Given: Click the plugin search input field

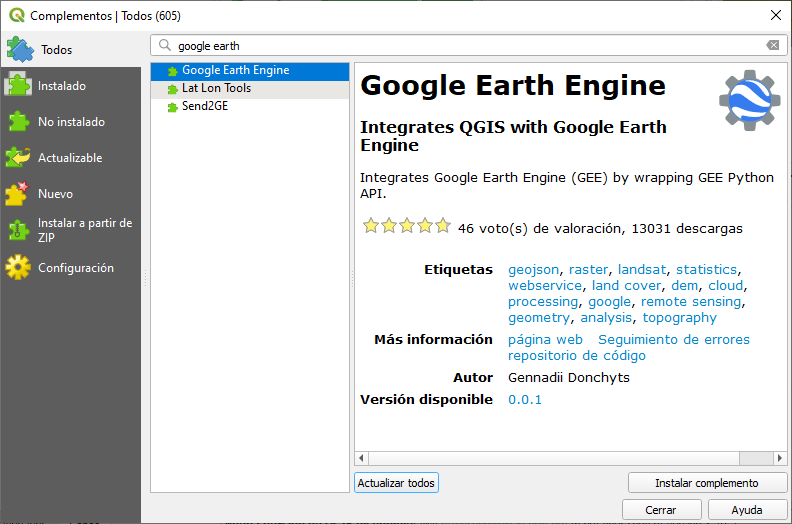Looking at the screenshot, I should tap(469, 45).
